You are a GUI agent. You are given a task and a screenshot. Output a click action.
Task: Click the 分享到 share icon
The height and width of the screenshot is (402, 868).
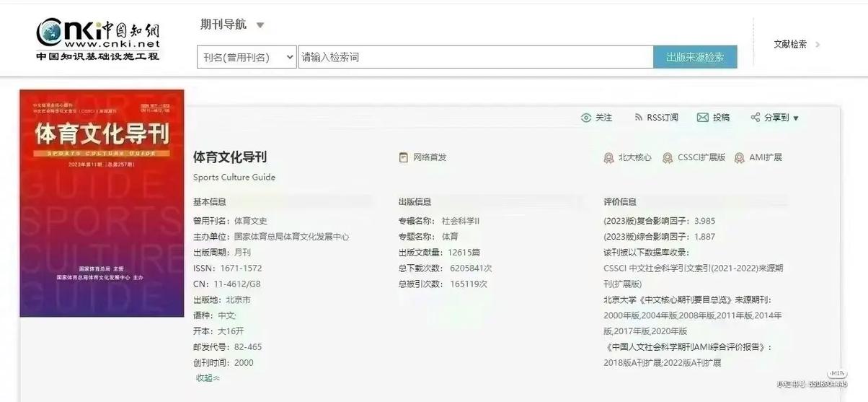click(755, 118)
